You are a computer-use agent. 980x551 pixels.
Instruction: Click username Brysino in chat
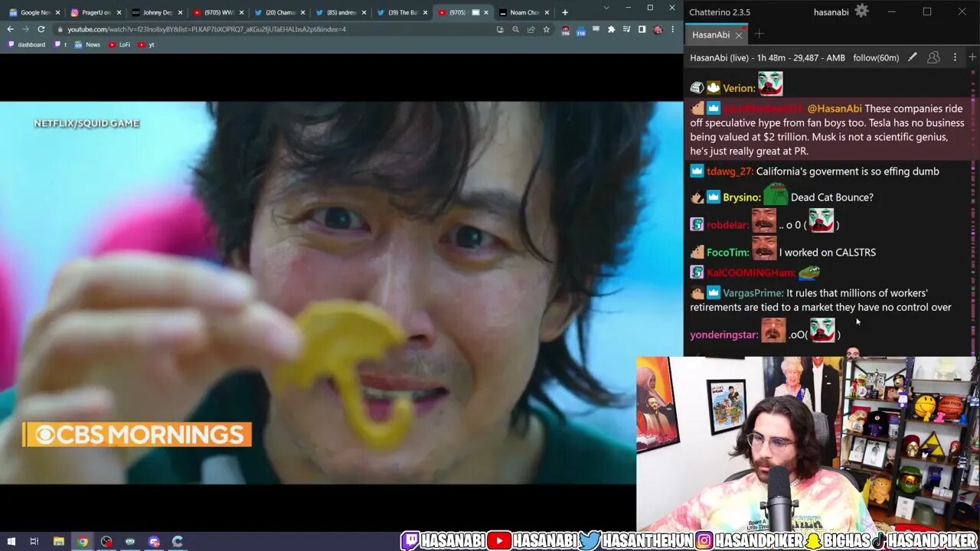(742, 197)
